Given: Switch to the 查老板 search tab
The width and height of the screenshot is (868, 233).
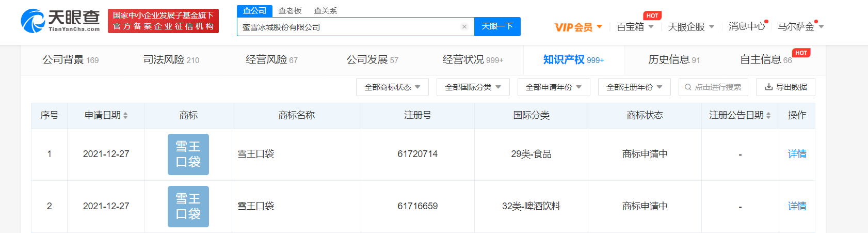Looking at the screenshot, I should tap(290, 11).
